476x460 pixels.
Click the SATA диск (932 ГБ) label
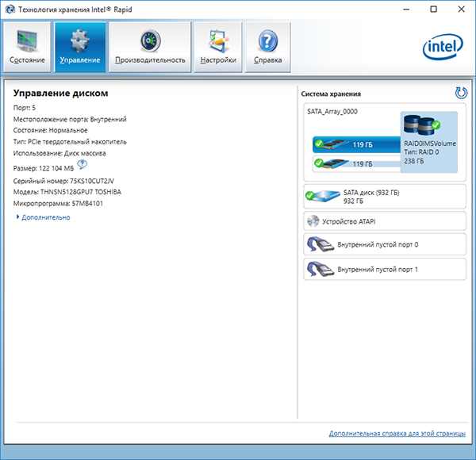[x=371, y=193]
